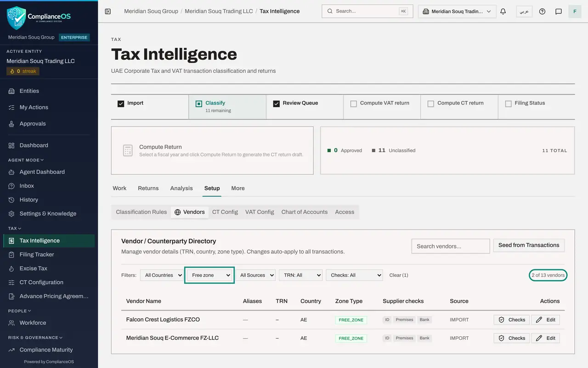
Task: Click the user avatar F
Action: pyautogui.click(x=575, y=11)
